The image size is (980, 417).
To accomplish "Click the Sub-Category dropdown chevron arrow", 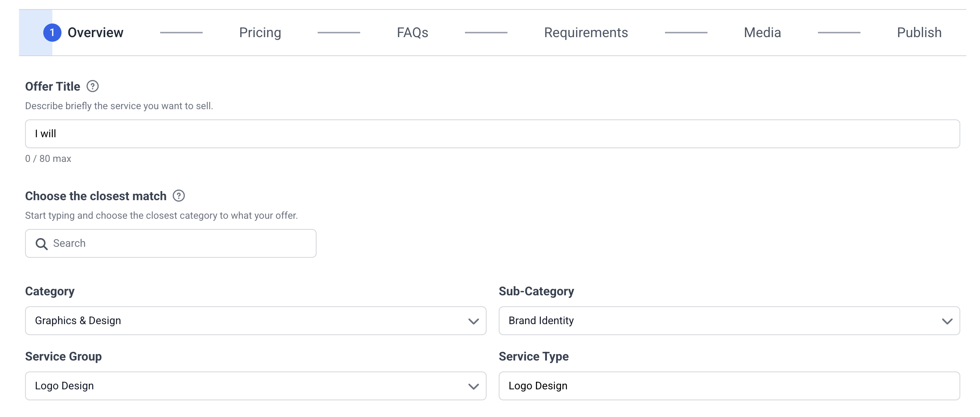I will 947,321.
